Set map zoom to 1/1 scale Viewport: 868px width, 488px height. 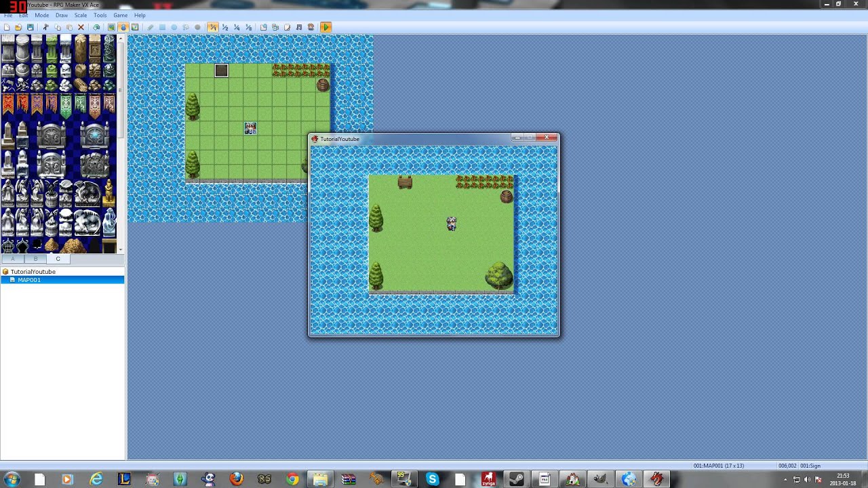tap(213, 27)
